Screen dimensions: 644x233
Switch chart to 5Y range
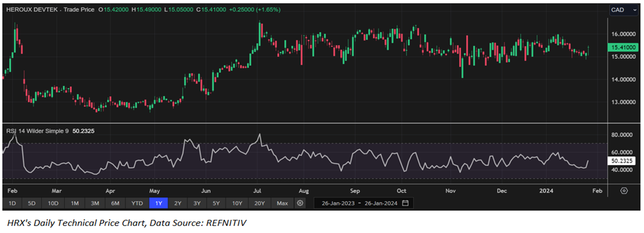tap(216, 203)
